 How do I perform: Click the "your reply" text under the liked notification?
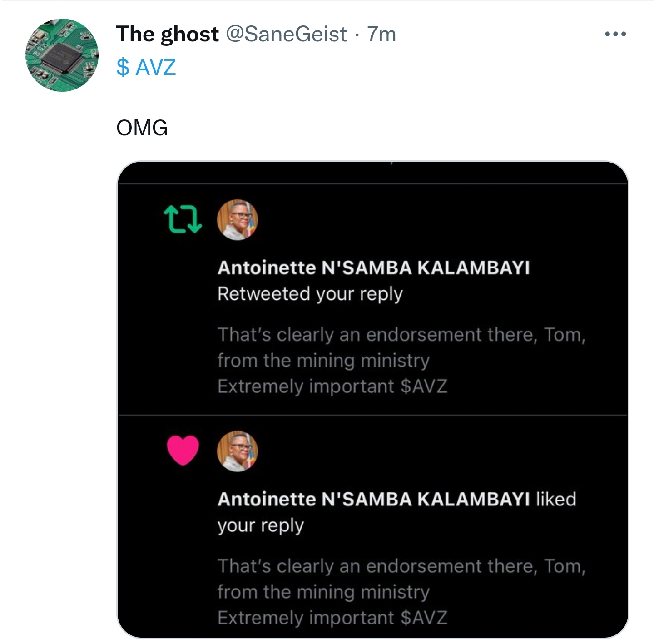point(260,525)
